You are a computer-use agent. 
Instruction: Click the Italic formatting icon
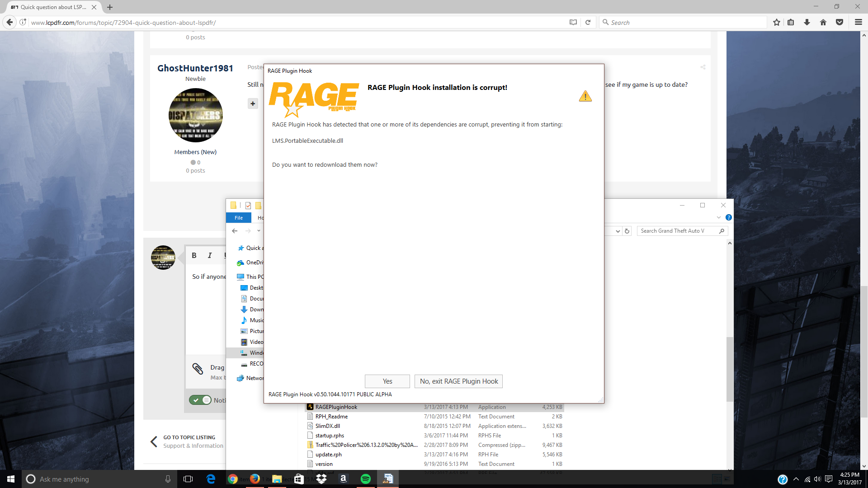(x=210, y=255)
